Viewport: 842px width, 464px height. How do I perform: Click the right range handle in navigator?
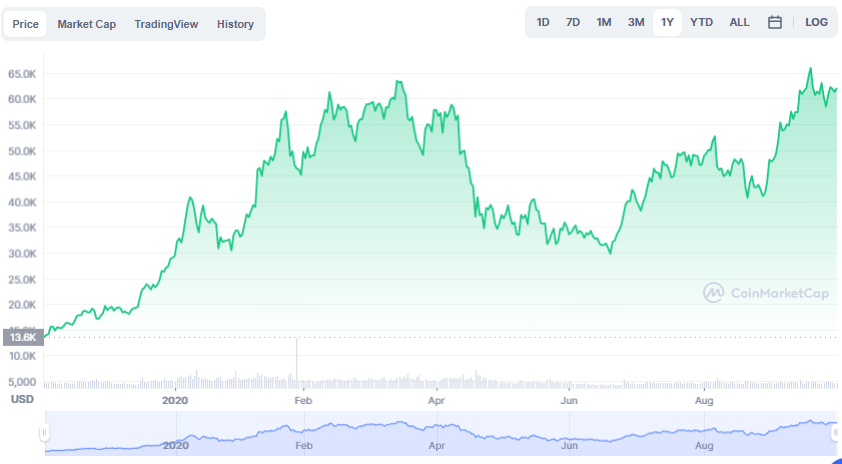click(836, 432)
